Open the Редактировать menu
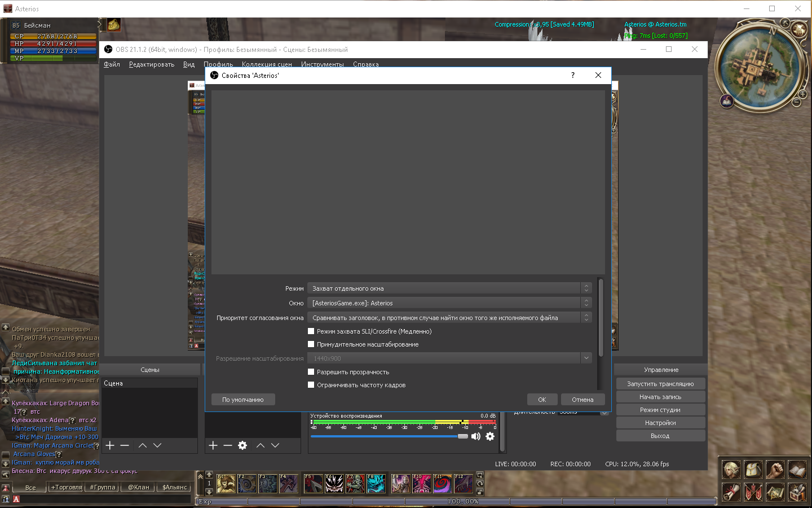 pyautogui.click(x=152, y=64)
